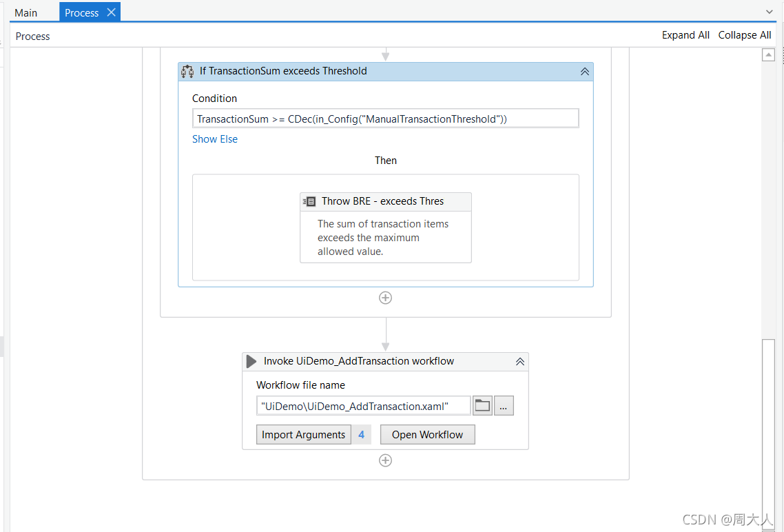Switch to the Main tab

pyautogui.click(x=25, y=12)
